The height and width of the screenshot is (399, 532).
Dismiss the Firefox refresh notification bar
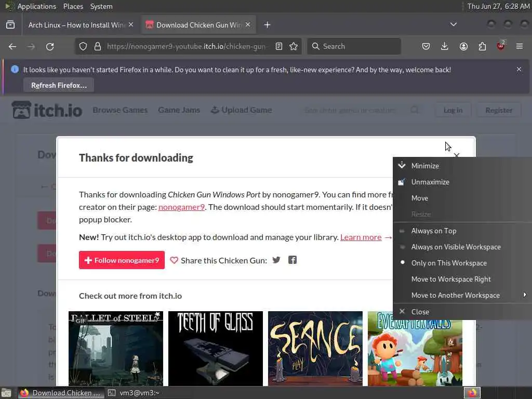[x=519, y=69]
